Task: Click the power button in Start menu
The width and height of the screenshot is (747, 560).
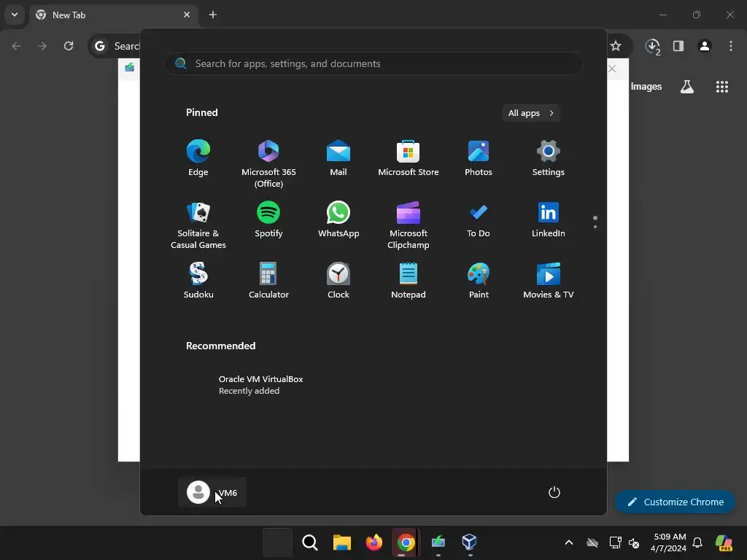Action: coord(554,492)
